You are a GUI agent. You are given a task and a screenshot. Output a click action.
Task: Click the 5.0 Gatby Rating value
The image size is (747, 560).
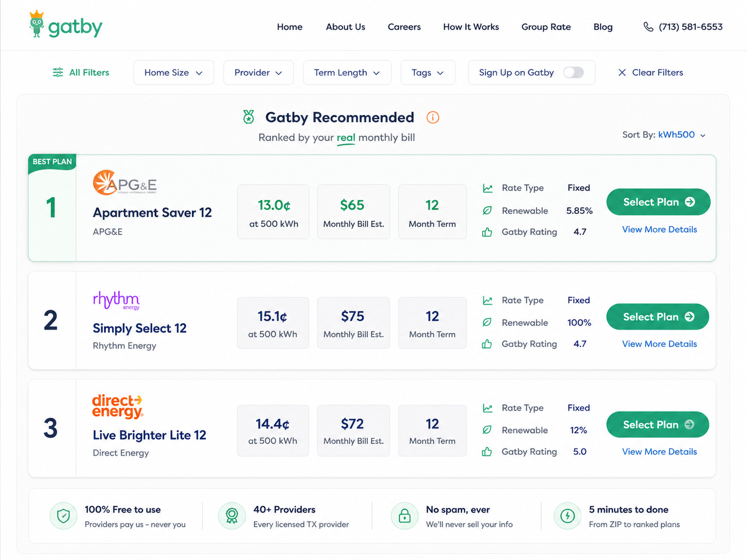[580, 452]
